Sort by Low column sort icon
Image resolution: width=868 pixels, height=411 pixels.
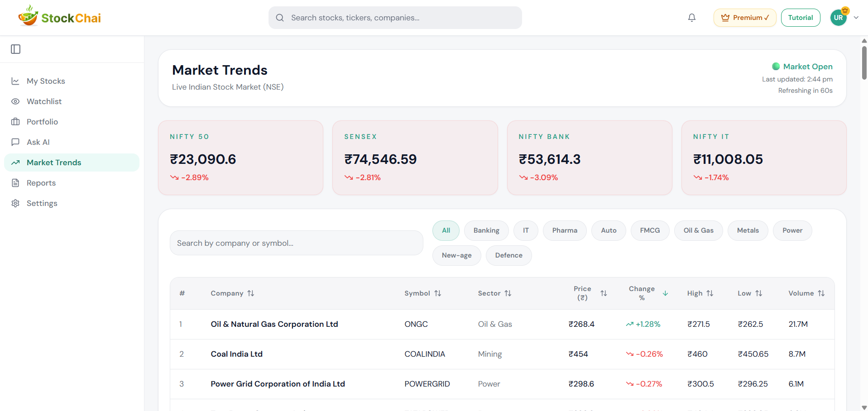[759, 293]
